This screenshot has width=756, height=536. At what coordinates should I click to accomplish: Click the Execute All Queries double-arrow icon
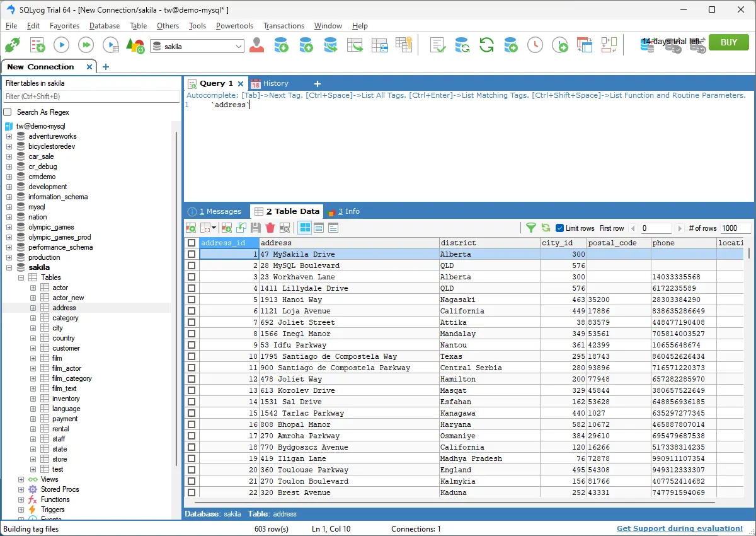tap(86, 45)
